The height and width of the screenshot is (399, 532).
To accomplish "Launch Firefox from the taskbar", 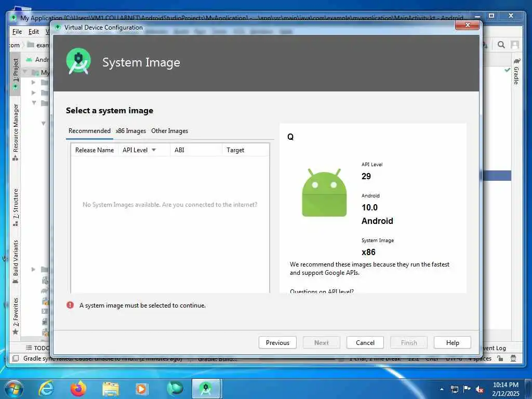I will point(78,389).
